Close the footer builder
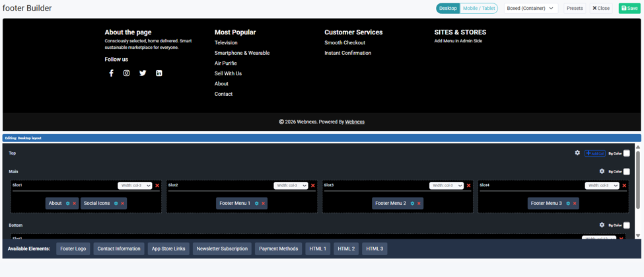Image resolution: width=644 pixels, height=277 pixels. (601, 8)
